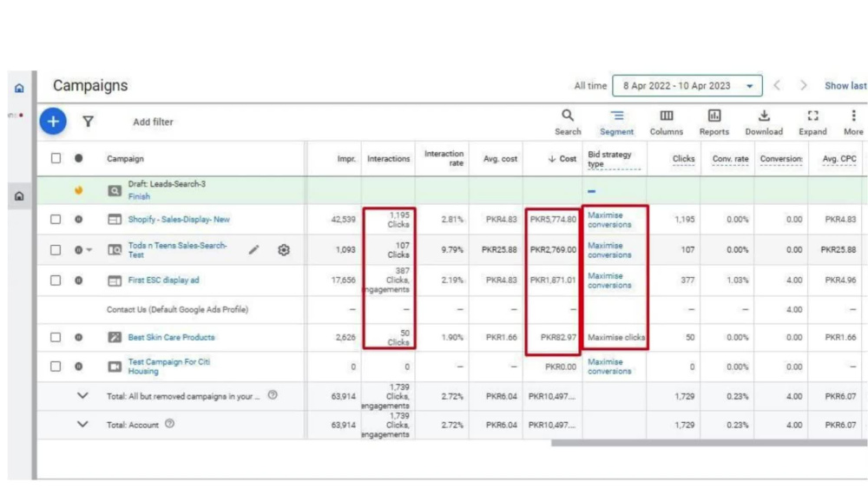Open the Segment menu

click(x=616, y=122)
